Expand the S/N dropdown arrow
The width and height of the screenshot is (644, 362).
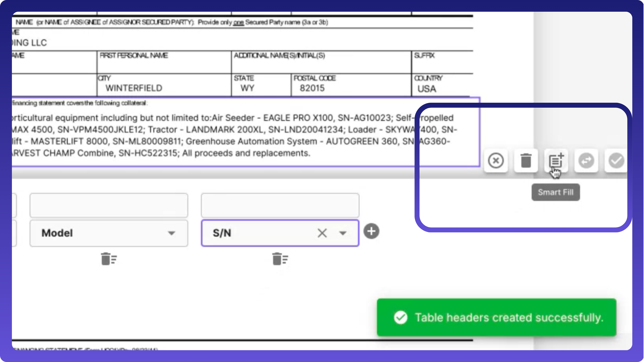[x=343, y=233]
